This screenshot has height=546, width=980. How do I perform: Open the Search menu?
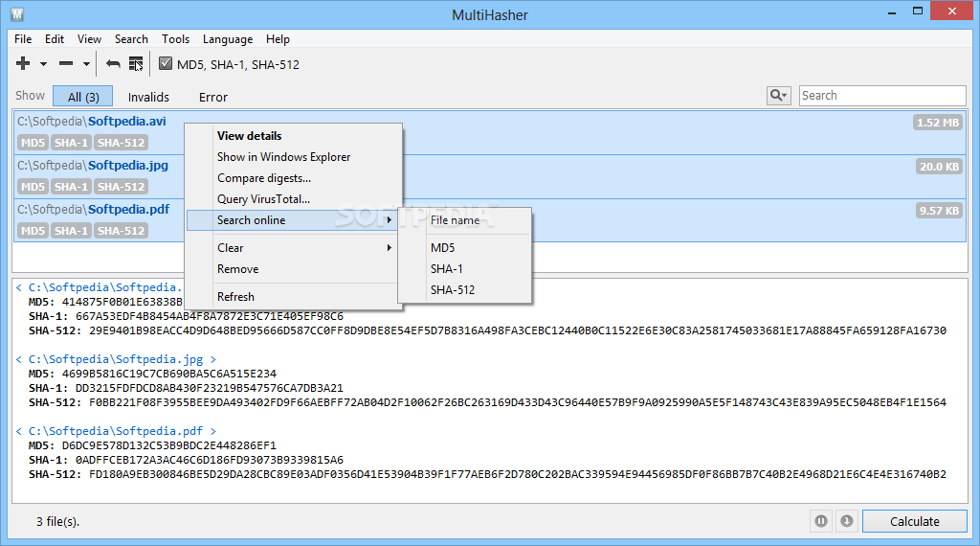click(131, 38)
